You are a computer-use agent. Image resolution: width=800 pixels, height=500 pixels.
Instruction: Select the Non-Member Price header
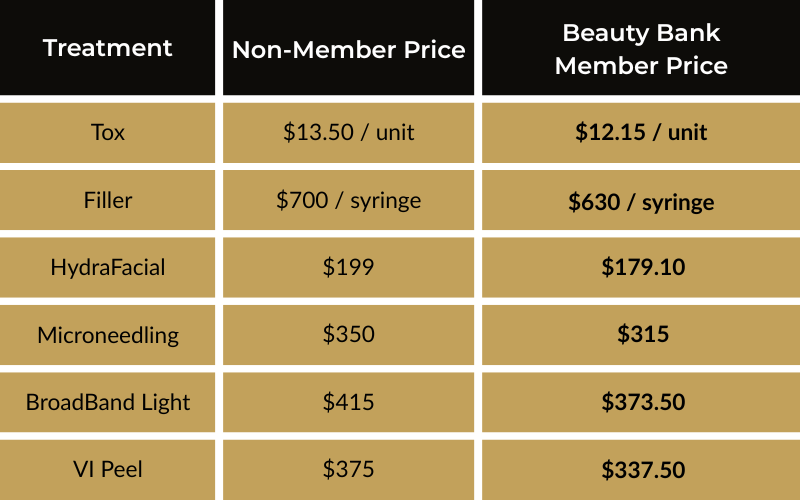349,50
